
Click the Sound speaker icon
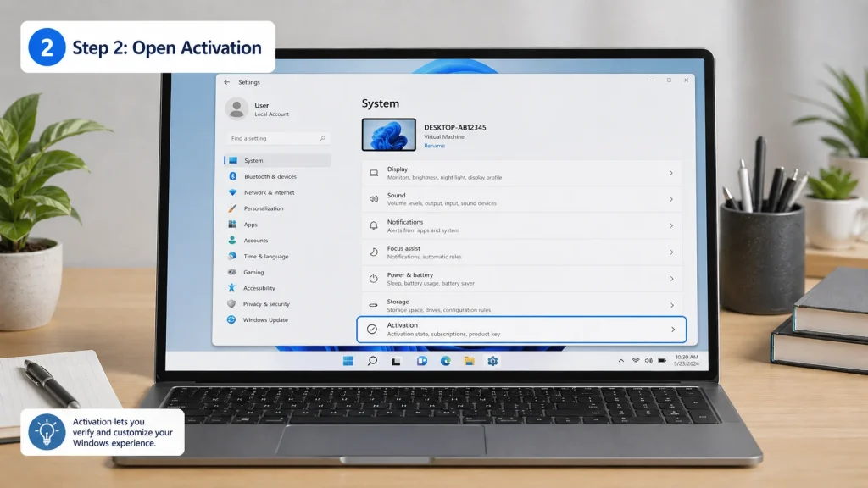373,199
